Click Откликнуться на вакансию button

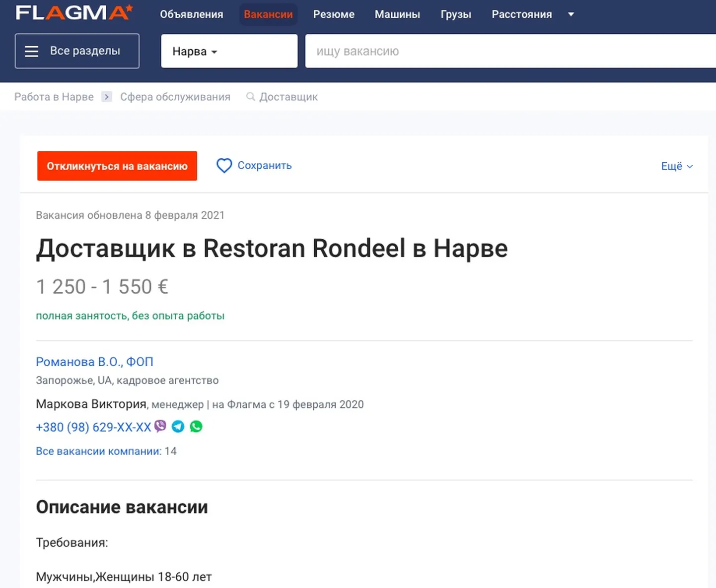pyautogui.click(x=117, y=166)
